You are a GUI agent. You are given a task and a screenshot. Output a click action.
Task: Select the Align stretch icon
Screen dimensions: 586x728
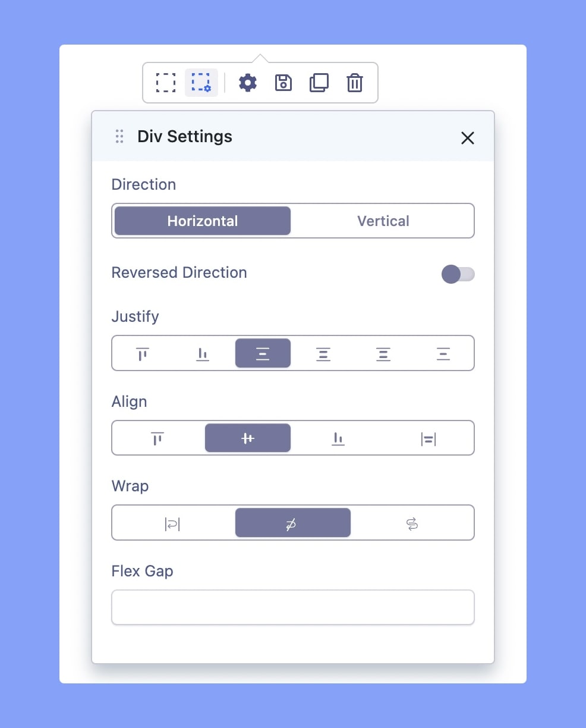[429, 438]
